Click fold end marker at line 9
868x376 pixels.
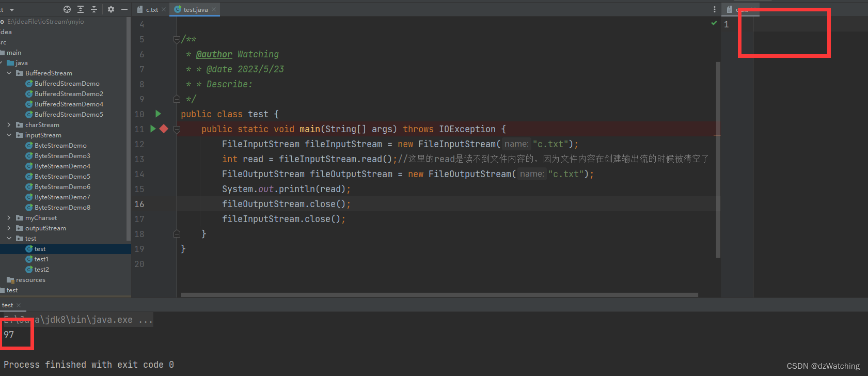(177, 99)
